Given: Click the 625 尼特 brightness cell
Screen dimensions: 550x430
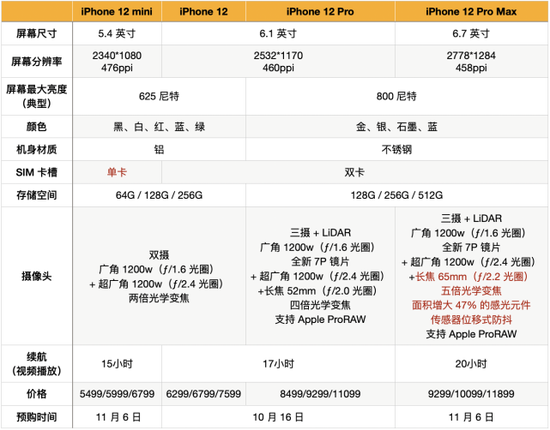Looking at the screenshot, I should coord(159,96).
